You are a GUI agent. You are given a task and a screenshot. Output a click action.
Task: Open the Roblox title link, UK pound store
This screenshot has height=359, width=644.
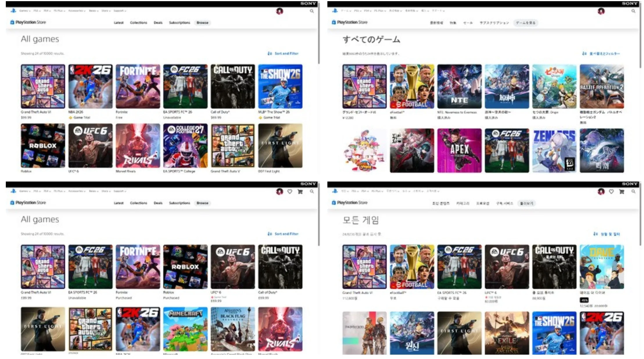coord(168,292)
